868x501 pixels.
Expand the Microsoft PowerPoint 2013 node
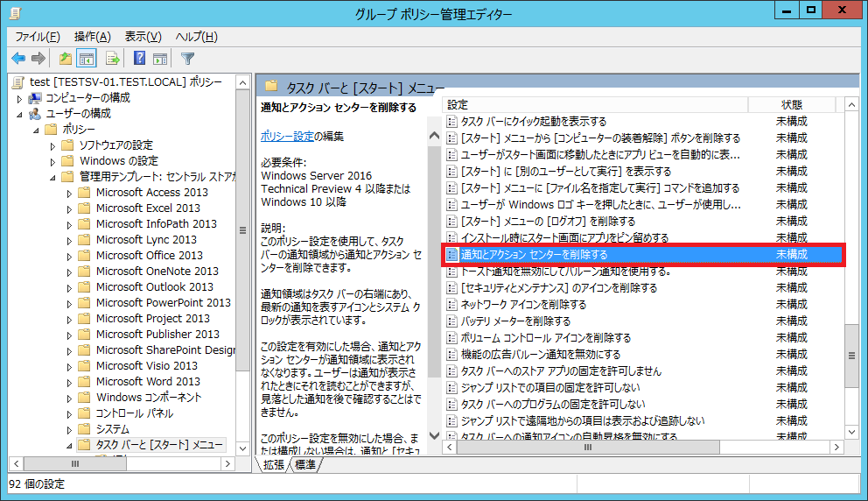69,304
